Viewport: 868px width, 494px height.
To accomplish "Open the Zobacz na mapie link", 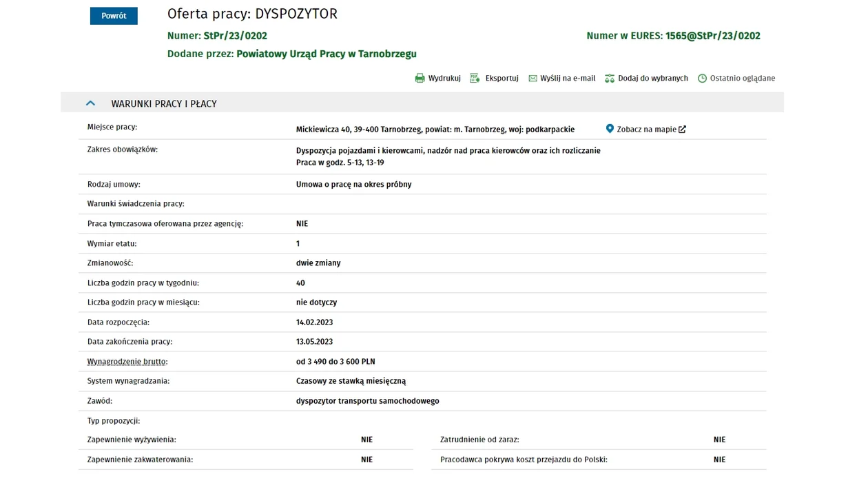I will tap(646, 130).
